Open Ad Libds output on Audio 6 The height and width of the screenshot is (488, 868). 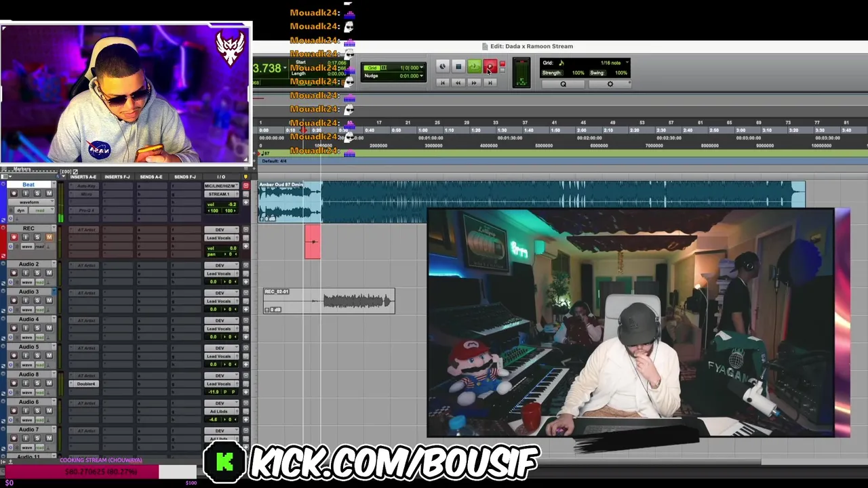tap(220, 412)
